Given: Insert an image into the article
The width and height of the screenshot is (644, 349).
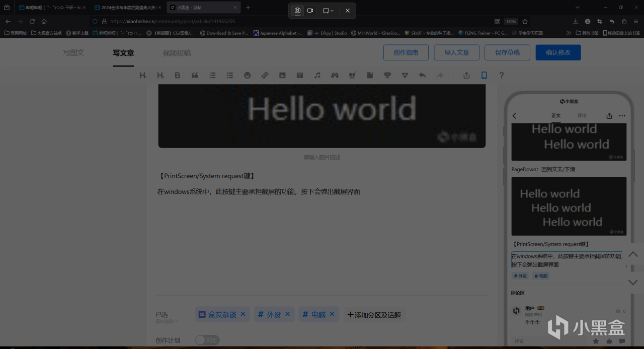Looking at the screenshot, I should [282, 76].
